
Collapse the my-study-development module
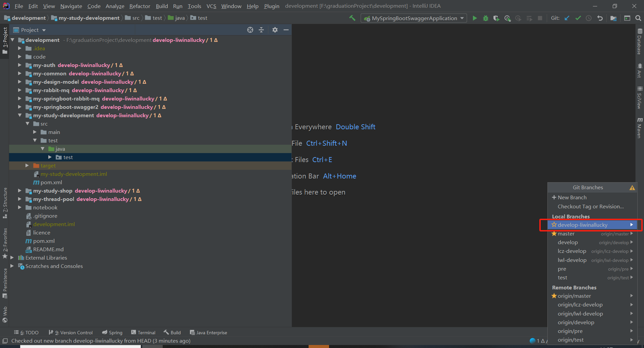20,115
